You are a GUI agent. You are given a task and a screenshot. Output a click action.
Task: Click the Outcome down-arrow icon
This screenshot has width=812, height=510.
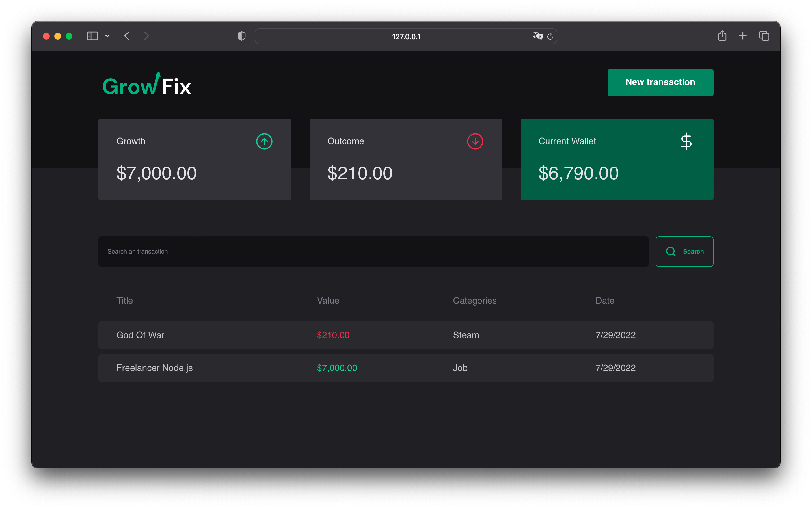(475, 141)
